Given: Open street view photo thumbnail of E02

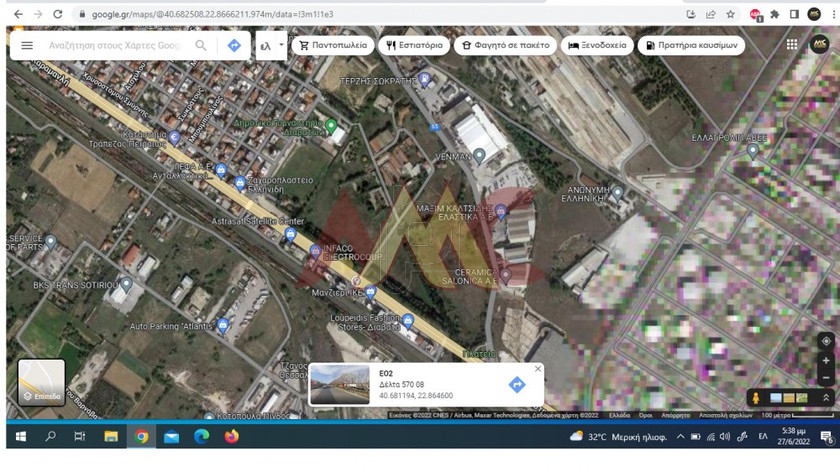Looking at the screenshot, I should tap(340, 384).
